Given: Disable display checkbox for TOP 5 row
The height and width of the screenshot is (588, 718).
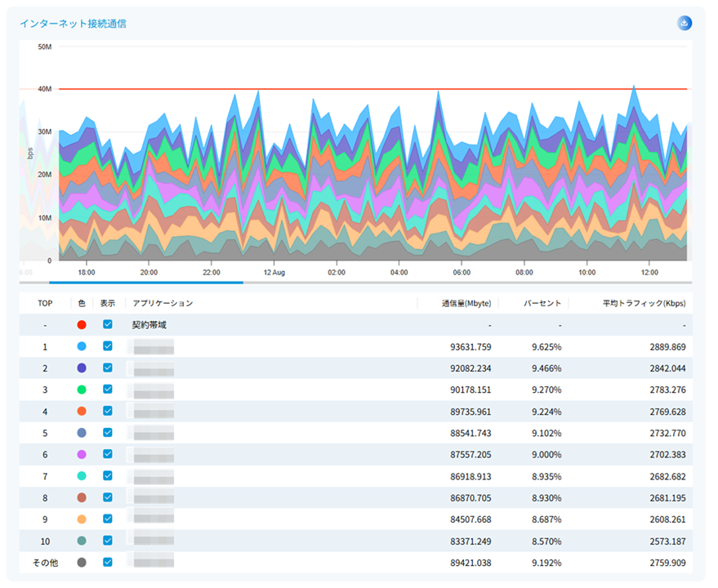Looking at the screenshot, I should [x=107, y=433].
